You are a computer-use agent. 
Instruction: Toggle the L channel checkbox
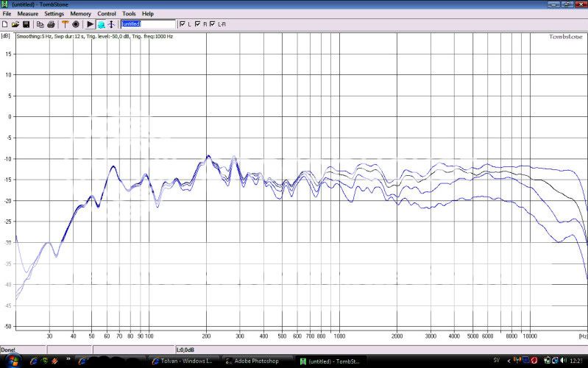pyautogui.click(x=183, y=24)
